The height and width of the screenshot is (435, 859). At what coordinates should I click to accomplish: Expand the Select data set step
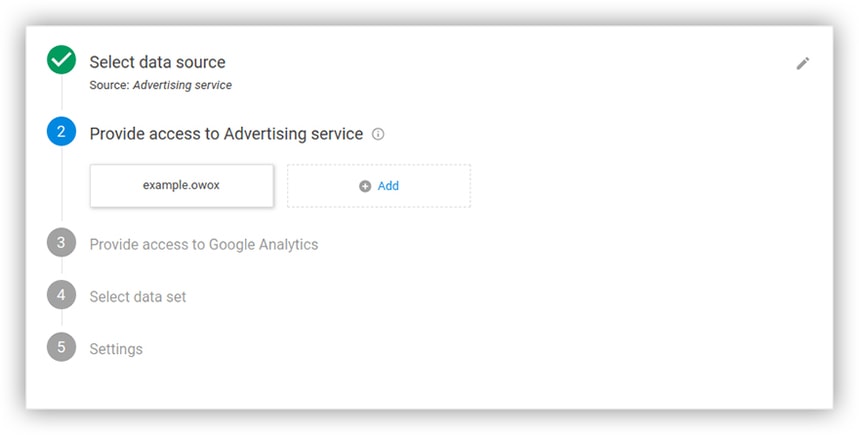tap(138, 297)
